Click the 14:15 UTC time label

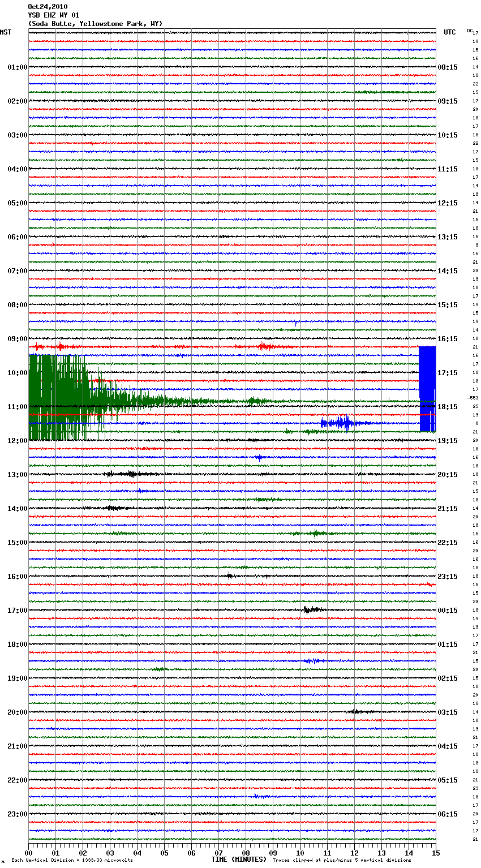[448, 271]
